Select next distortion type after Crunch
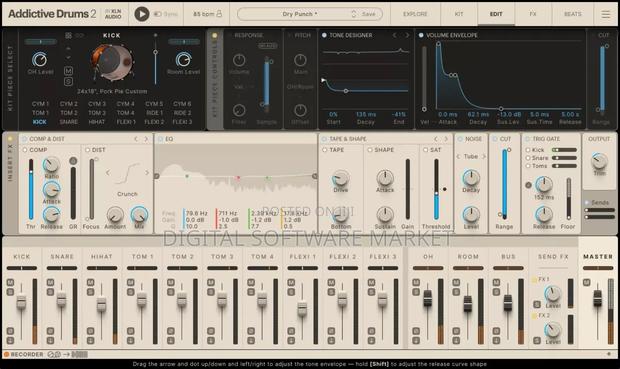The height and width of the screenshot is (369, 620). tap(147, 172)
